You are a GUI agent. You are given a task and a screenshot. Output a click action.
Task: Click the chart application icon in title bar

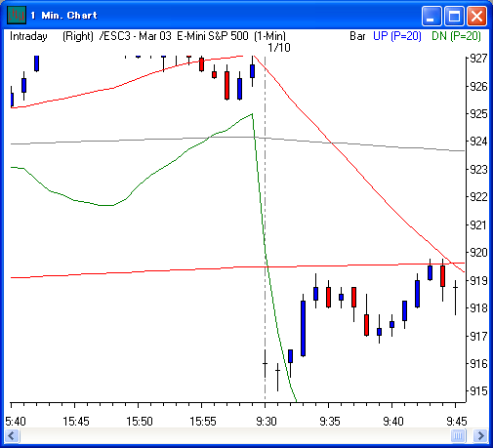pyautogui.click(x=17, y=16)
